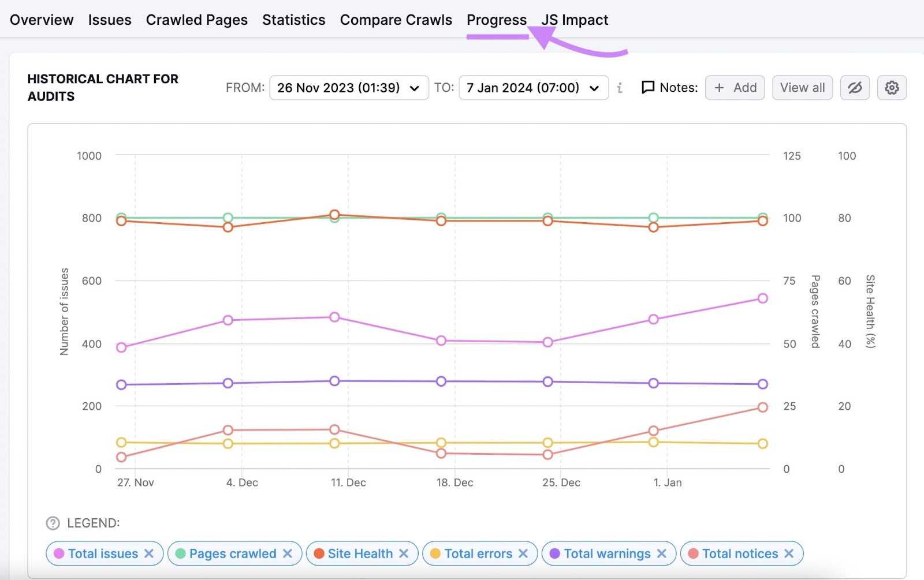Toggle the Total warnings legend chip

[608, 553]
